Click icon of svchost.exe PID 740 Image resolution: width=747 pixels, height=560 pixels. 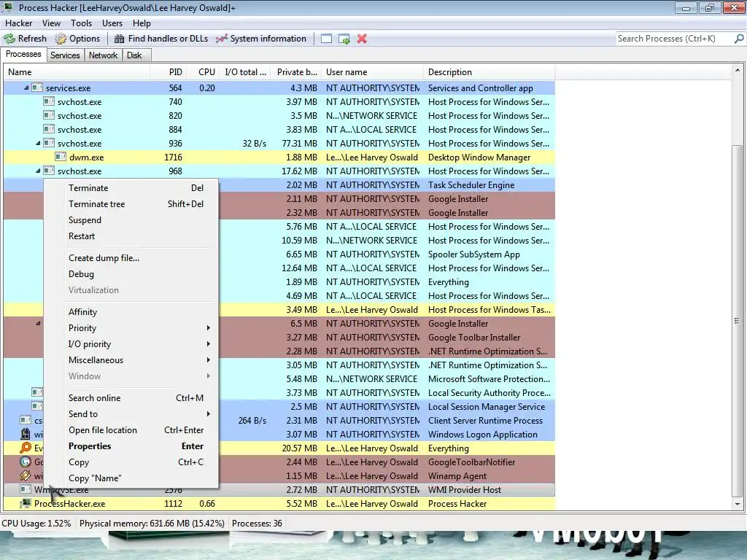click(x=49, y=101)
